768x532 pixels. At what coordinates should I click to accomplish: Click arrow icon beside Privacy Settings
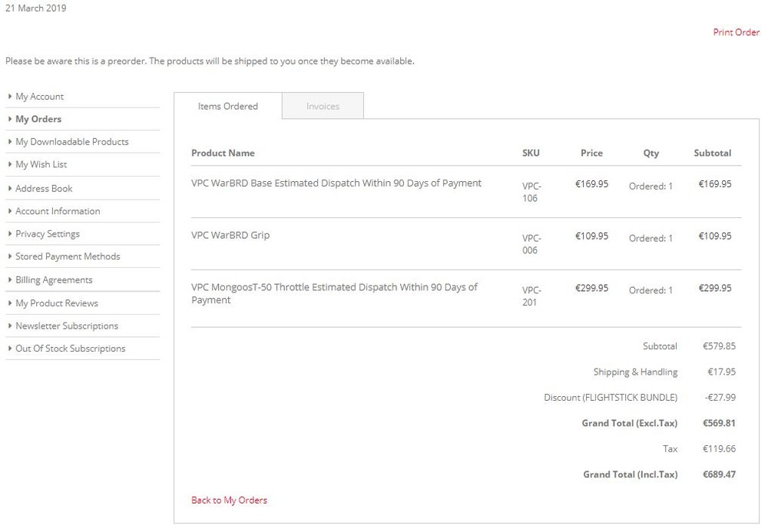10,234
